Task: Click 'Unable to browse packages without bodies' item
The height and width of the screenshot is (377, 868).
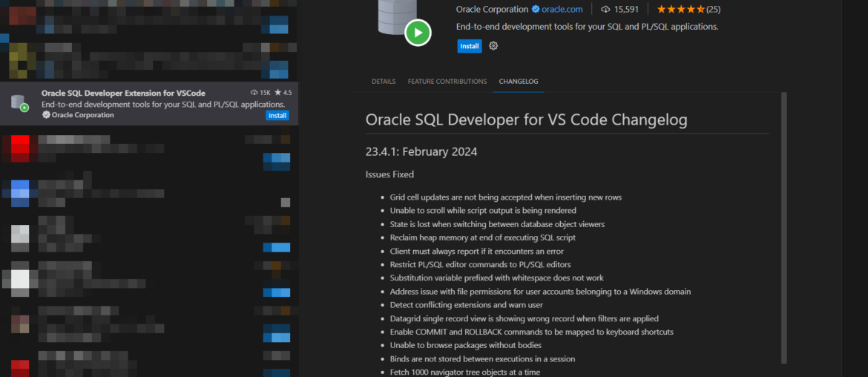Action: point(466,345)
